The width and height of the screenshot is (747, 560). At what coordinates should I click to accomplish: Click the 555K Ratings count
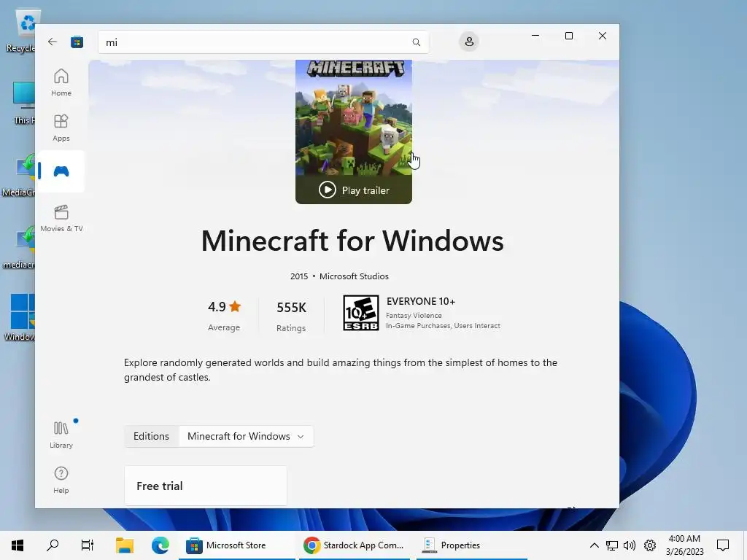291,316
